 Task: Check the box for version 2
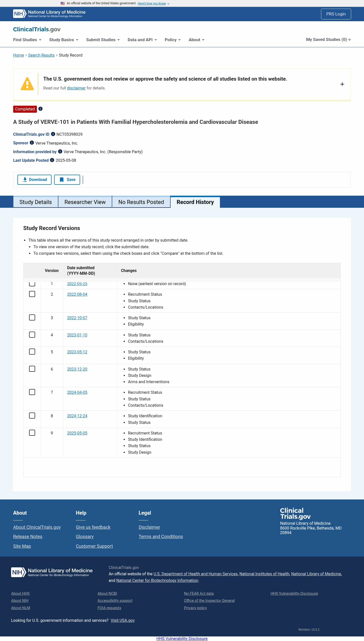(32, 294)
